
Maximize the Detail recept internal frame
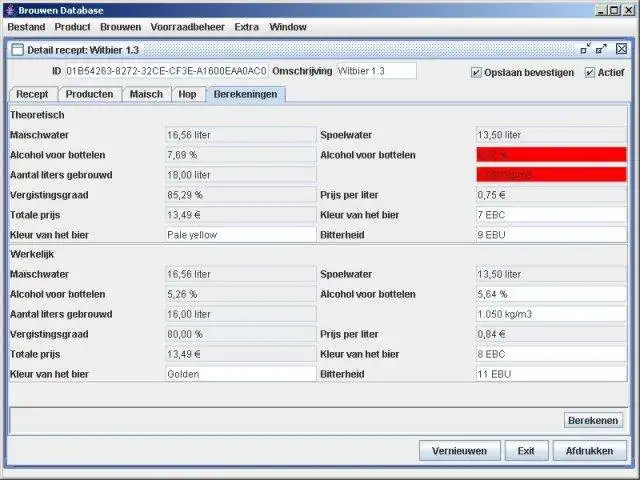coord(601,49)
